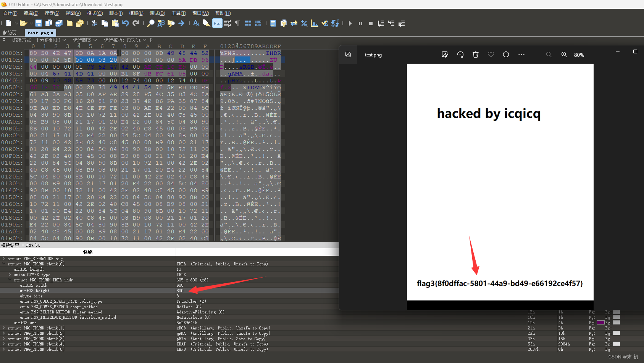
Task: Click the binary 0100 0001 toolbar icon
Action: click(258, 23)
